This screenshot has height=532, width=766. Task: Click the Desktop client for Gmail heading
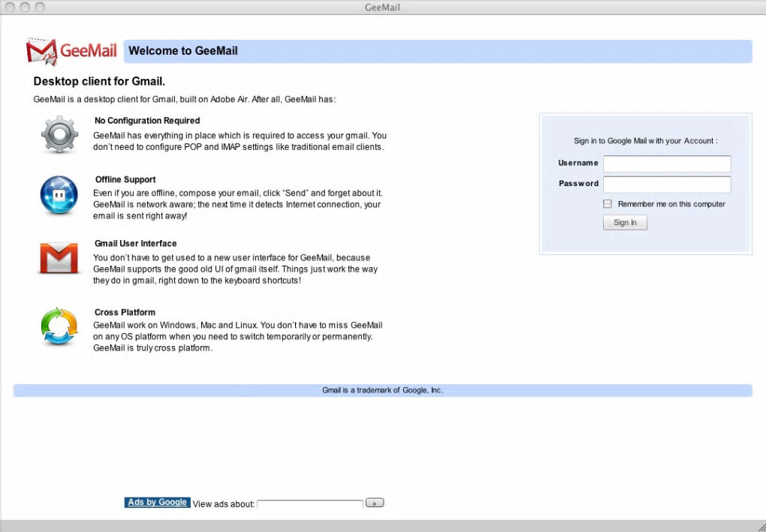point(99,81)
